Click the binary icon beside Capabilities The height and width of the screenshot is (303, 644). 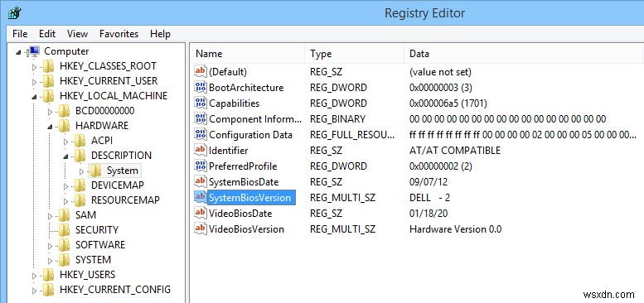pos(201,103)
